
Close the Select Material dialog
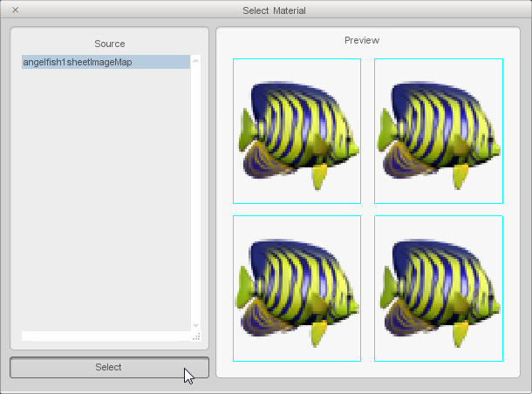coord(16,10)
